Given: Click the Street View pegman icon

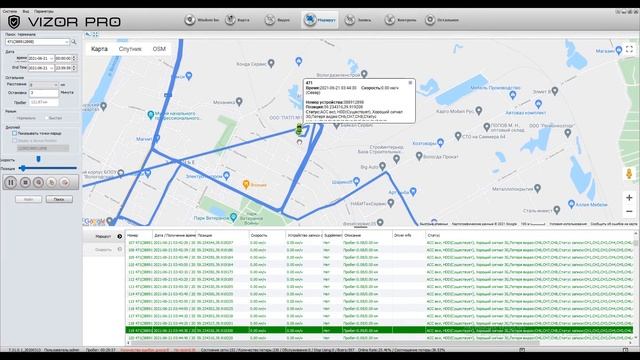Looking at the screenshot, I should [x=629, y=174].
